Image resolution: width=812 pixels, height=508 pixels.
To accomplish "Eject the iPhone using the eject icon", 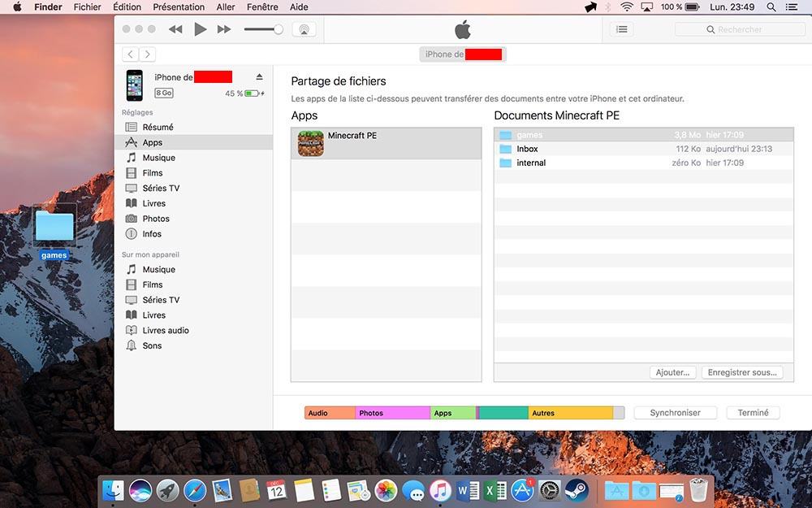I will coord(260,76).
